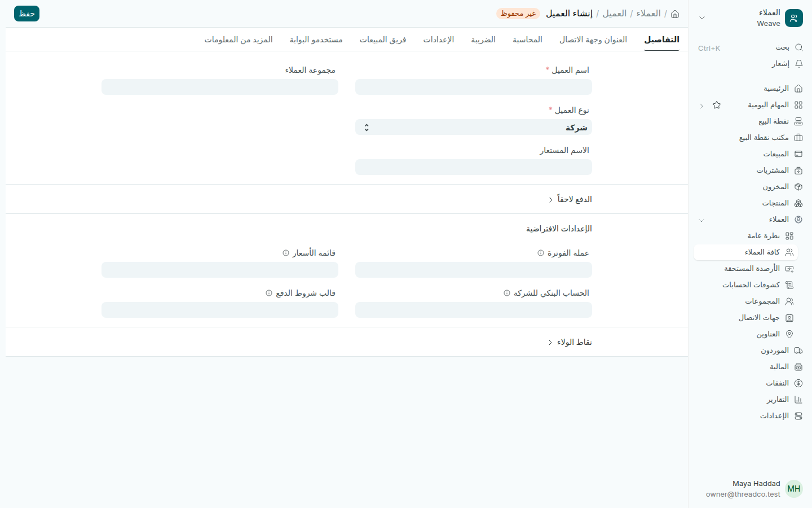812x508 pixels.
Task: Click the التقارير chart icon
Action: pos(798,400)
